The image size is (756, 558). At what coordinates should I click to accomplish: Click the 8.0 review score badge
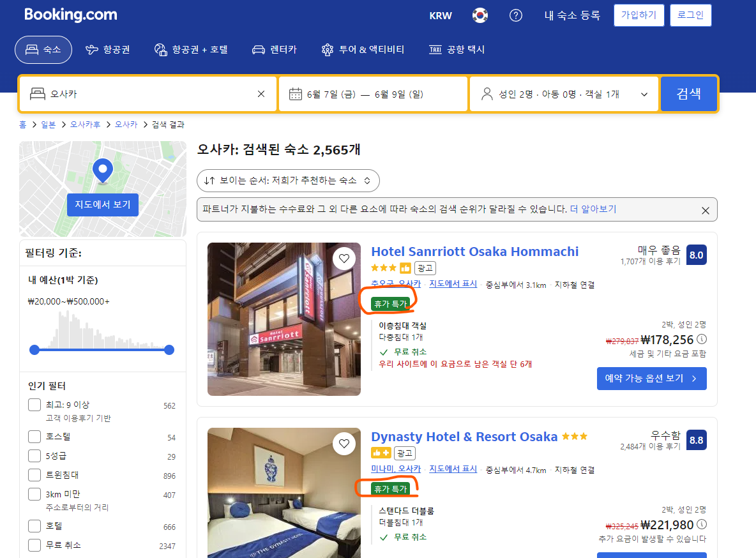(696, 255)
